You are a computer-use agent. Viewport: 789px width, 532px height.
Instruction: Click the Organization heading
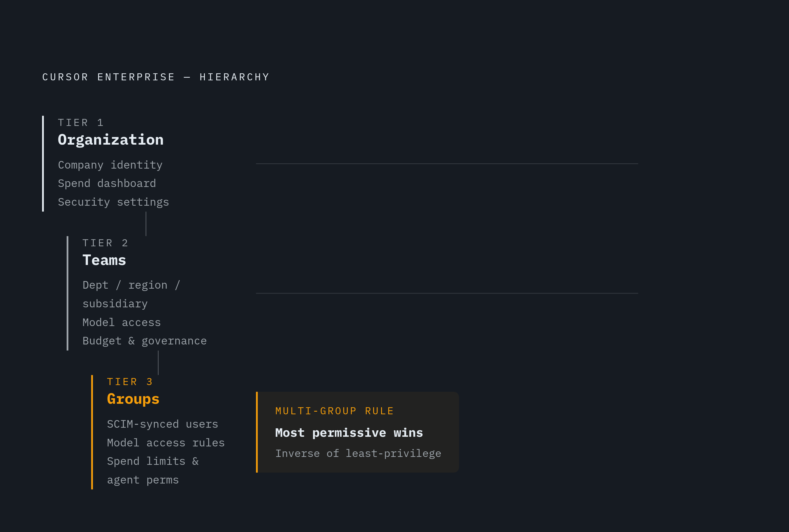click(111, 140)
